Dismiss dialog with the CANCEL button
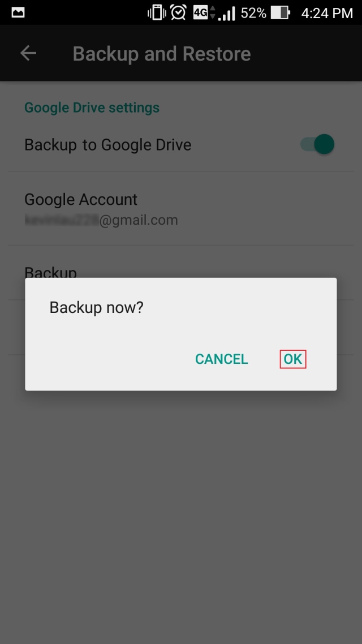The height and width of the screenshot is (644, 362). coord(222,359)
